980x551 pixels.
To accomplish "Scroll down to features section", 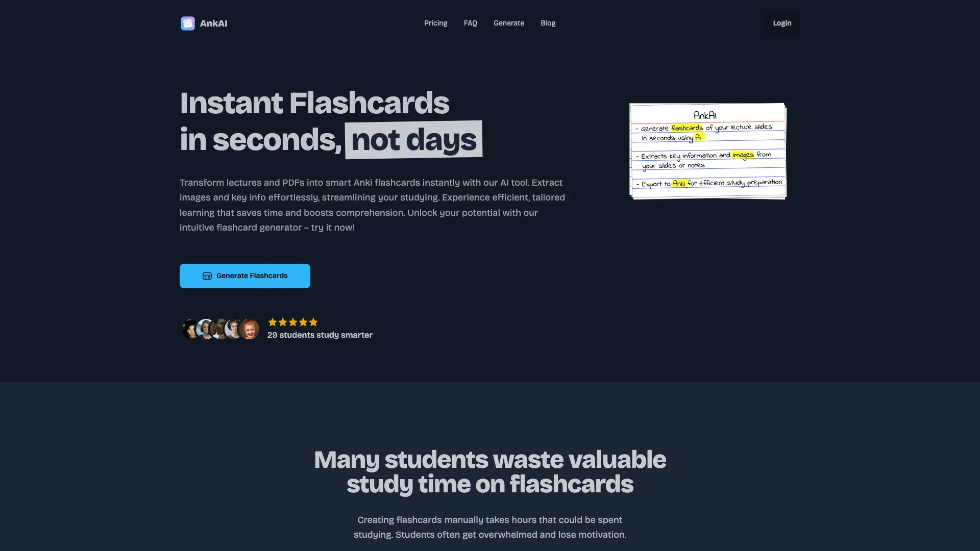I will coord(489,471).
